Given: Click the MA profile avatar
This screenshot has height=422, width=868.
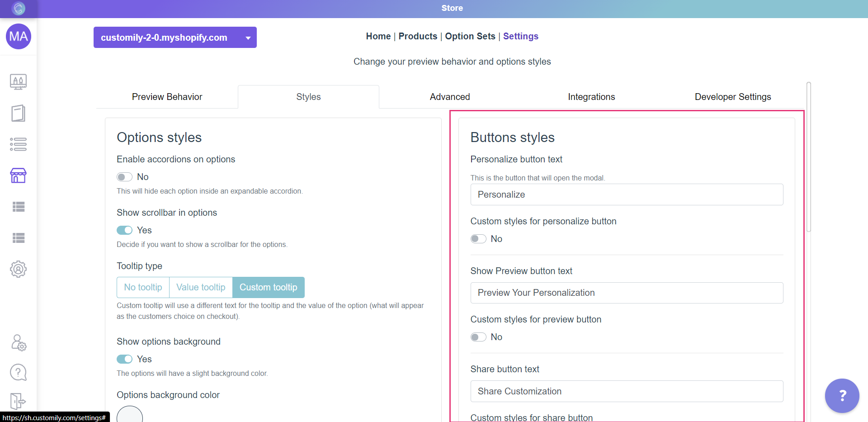Looking at the screenshot, I should 18,37.
